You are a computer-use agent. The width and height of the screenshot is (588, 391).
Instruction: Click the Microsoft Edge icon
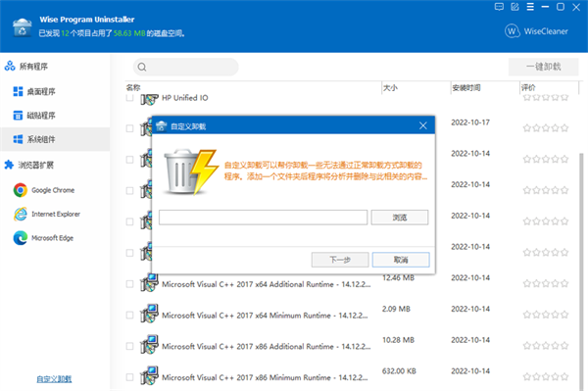21,238
